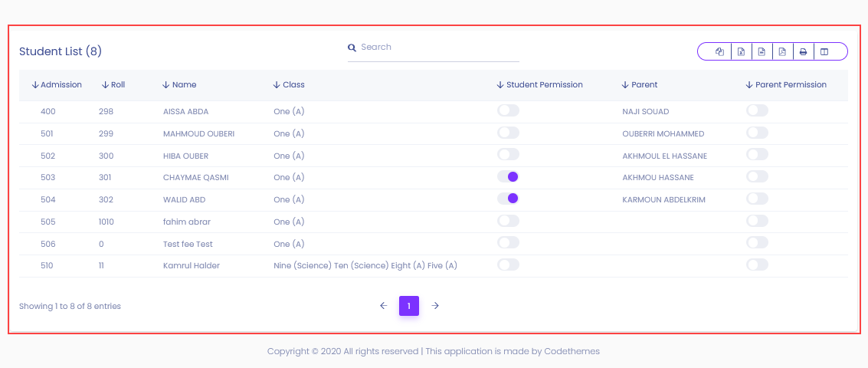Turn off WALID ABD student permission
The width and height of the screenshot is (868, 368).
pos(508,199)
